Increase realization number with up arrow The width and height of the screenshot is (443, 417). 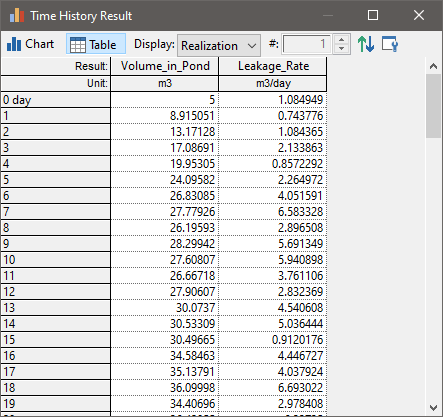(x=341, y=40)
